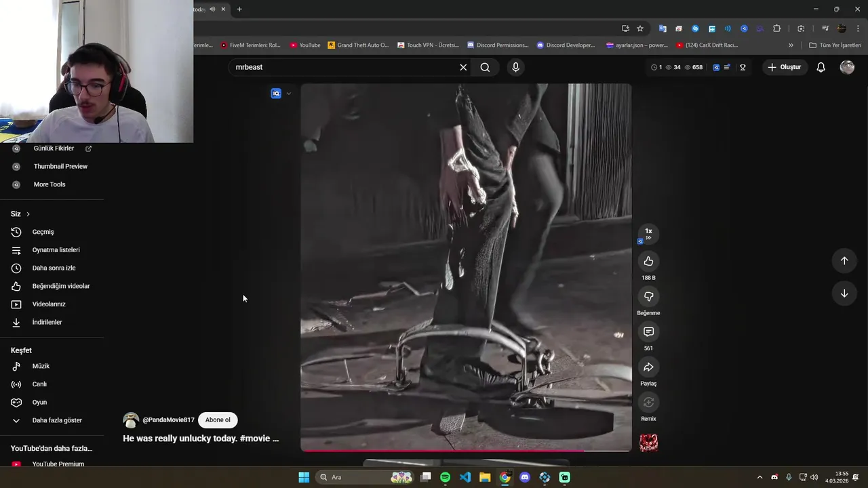
Task: Bookmark this page with star icon
Action: click(x=639, y=28)
